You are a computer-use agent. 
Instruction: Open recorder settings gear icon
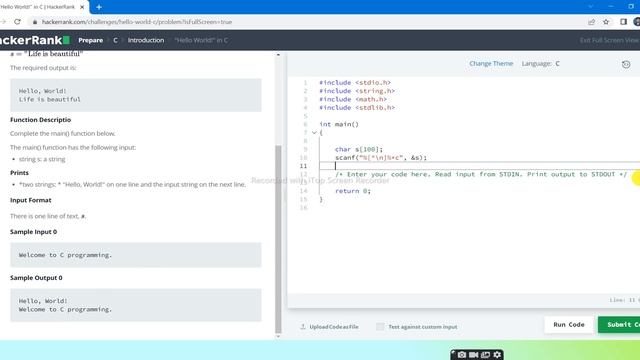click(497, 355)
